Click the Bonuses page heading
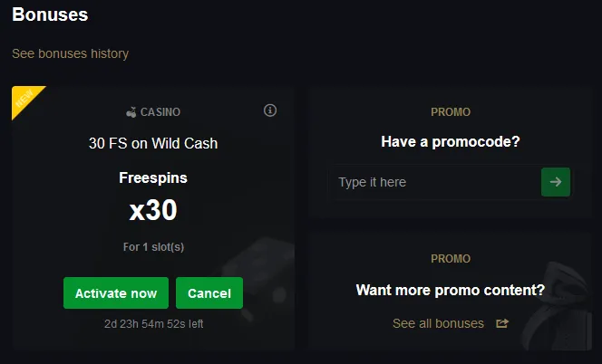 [50, 15]
